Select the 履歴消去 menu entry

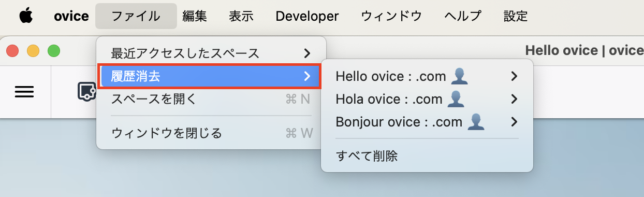click(210, 77)
